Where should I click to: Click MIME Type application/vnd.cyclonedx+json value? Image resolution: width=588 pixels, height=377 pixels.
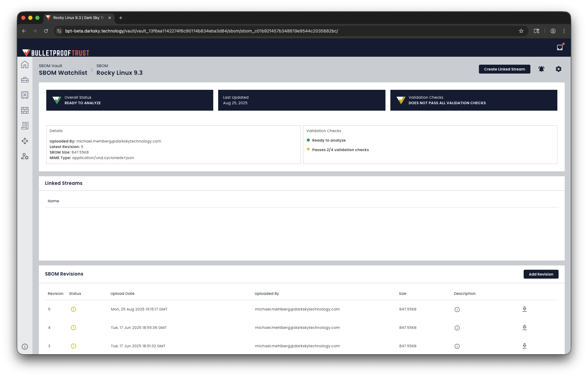[x=103, y=158]
